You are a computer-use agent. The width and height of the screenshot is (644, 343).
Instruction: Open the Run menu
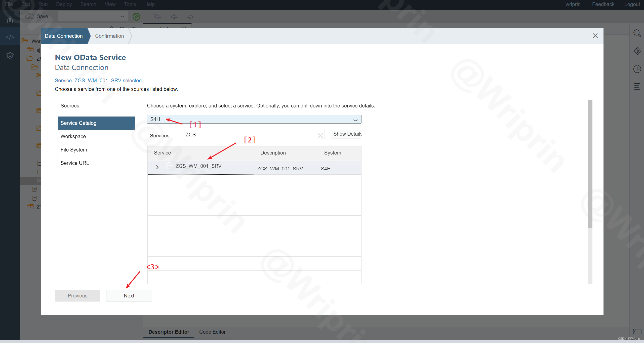tap(43, 4)
